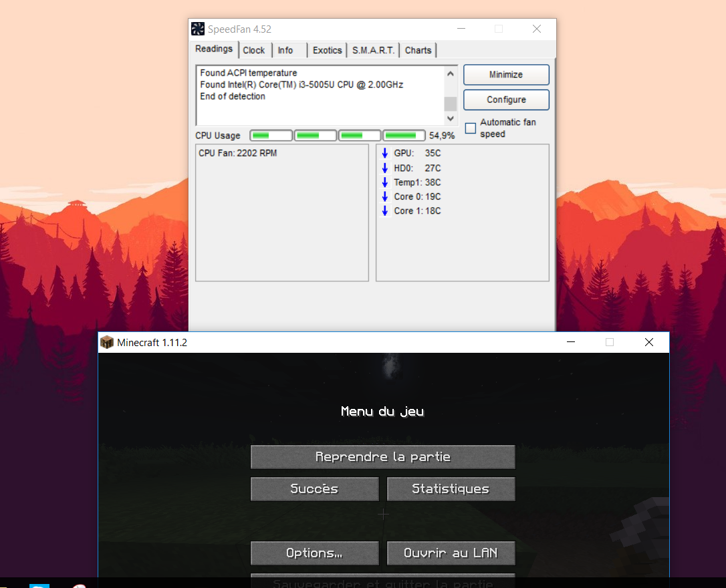Viewport: 726px width, 588px height.
Task: Open the Statistiques screen
Action: tap(451, 489)
